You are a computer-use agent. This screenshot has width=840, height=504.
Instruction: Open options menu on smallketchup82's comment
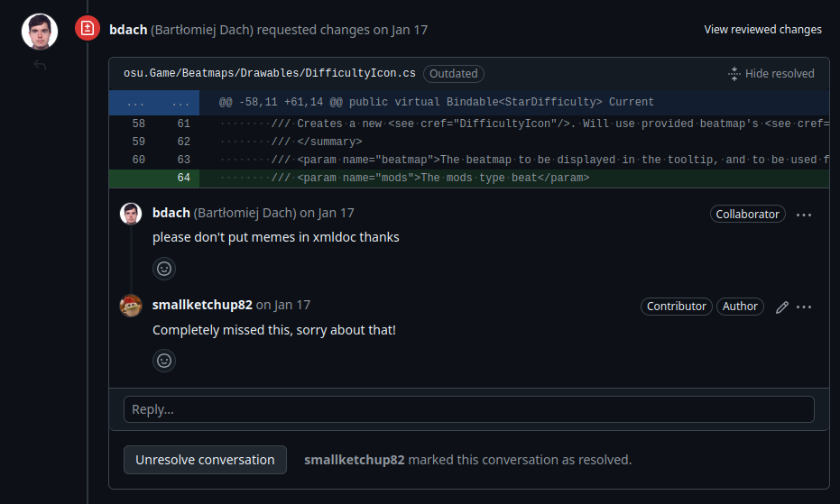click(x=804, y=307)
